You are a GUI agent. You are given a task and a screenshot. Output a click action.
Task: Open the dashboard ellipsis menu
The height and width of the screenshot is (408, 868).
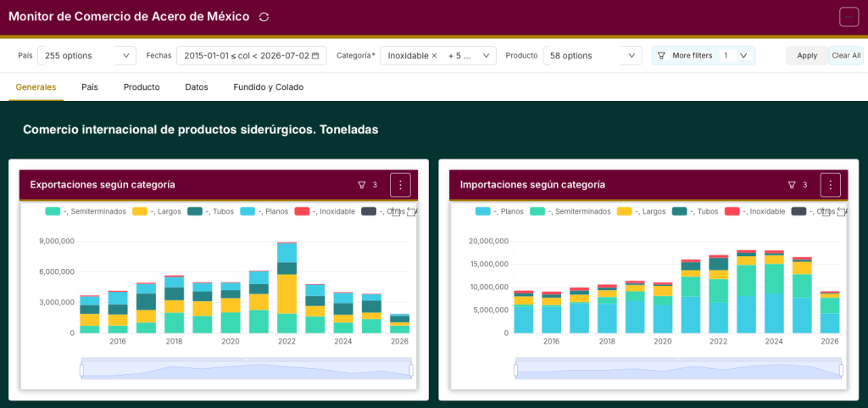point(849,17)
